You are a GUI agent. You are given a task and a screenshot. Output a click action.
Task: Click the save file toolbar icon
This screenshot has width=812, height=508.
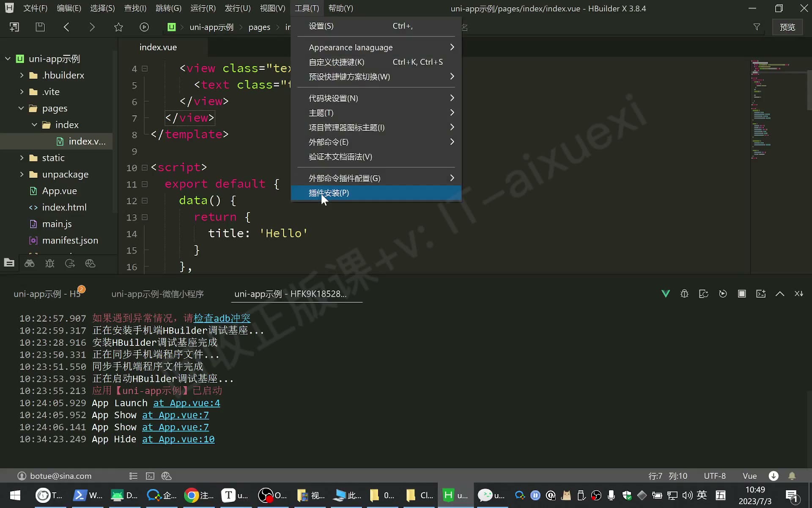click(x=40, y=27)
